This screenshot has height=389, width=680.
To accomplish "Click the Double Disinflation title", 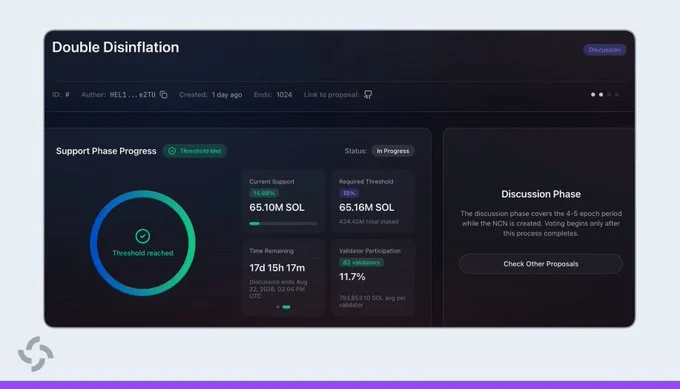I will click(115, 47).
